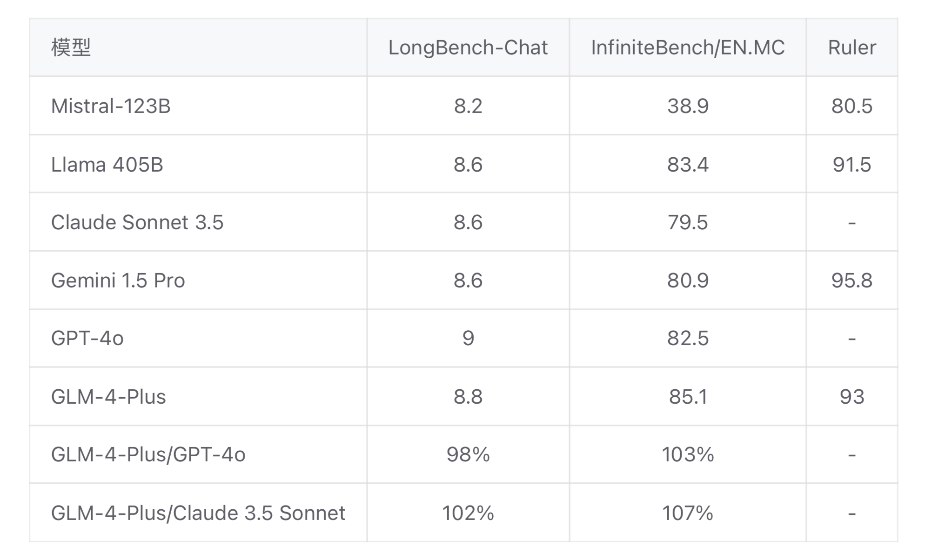Select the GLM-4-Plus/Claude 3.5 Sonnet row label

[198, 513]
